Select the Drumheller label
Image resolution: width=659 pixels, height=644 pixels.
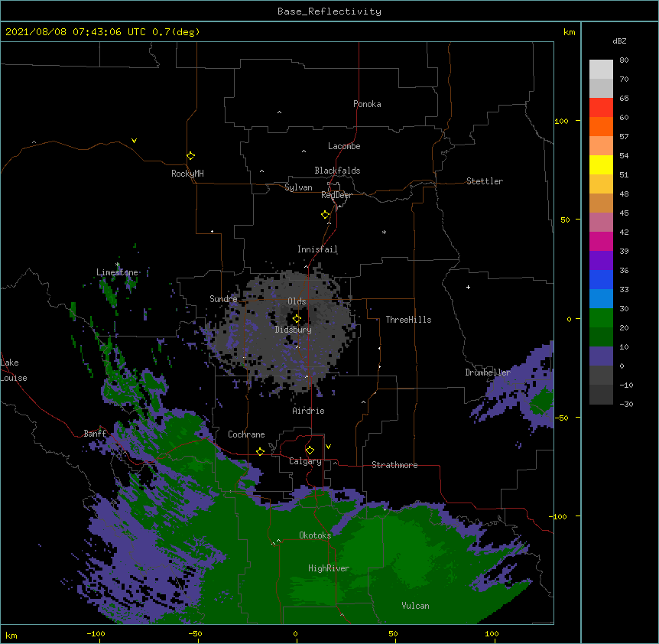(x=488, y=372)
